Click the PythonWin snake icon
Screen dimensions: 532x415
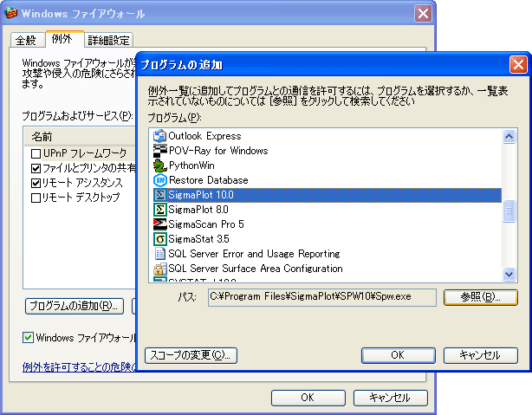tap(159, 165)
